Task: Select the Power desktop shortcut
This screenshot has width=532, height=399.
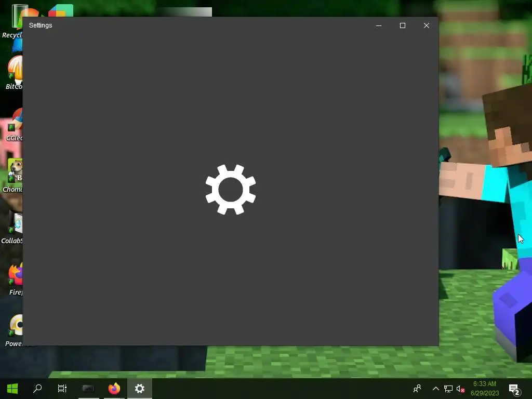Action: (x=14, y=330)
